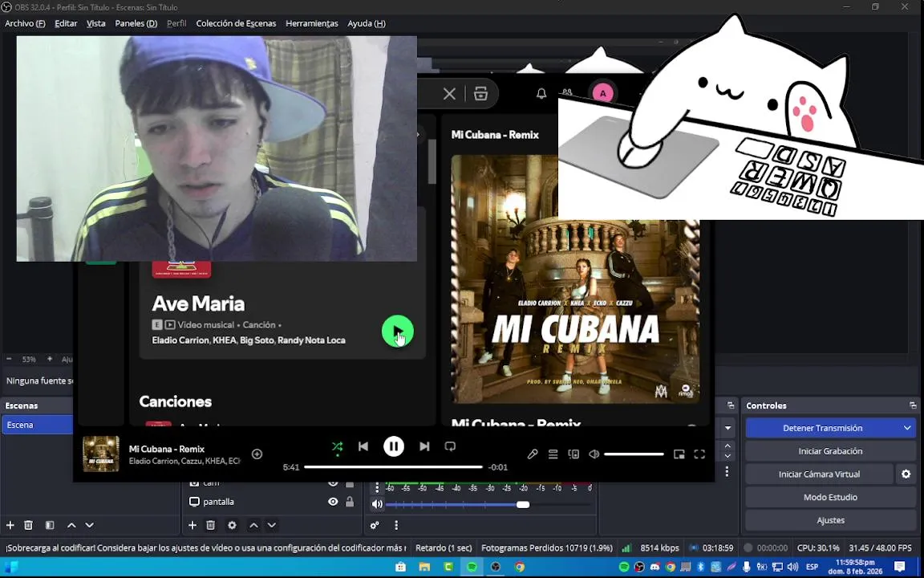Image resolution: width=924 pixels, height=578 pixels.
Task: Clear the Spotify search with X
Action: coord(449,93)
